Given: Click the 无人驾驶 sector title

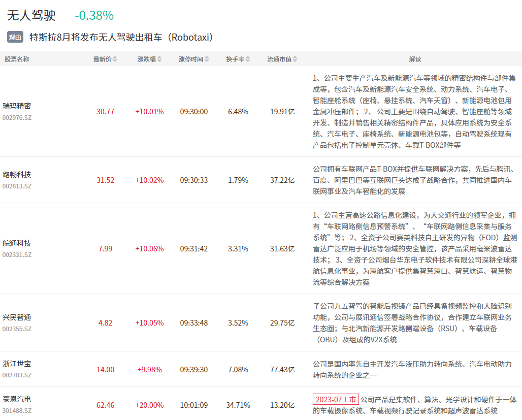Looking at the screenshot, I should coord(31,15).
